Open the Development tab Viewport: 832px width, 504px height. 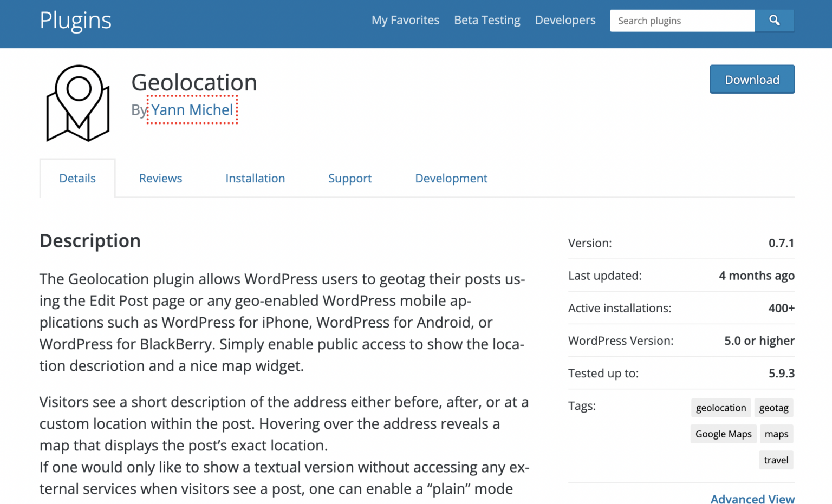point(451,178)
